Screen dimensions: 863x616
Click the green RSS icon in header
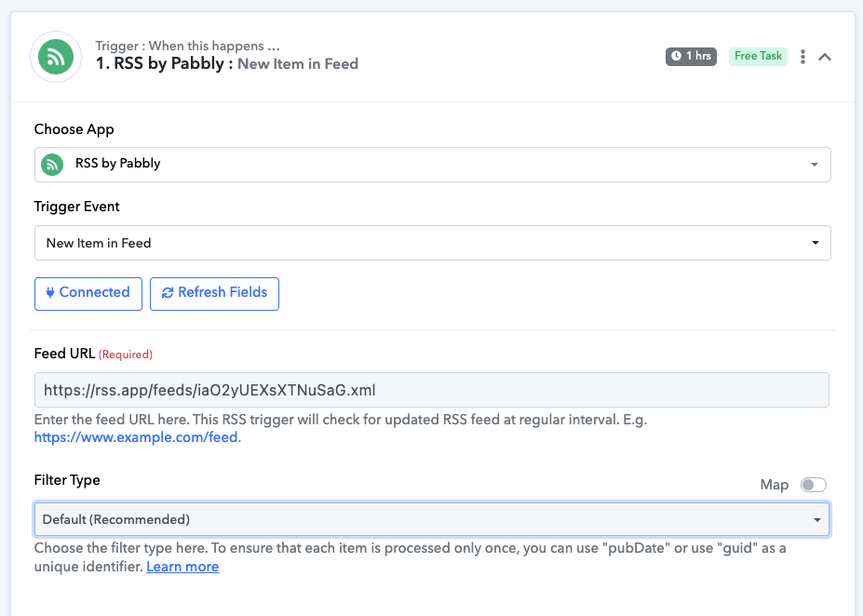point(56,57)
